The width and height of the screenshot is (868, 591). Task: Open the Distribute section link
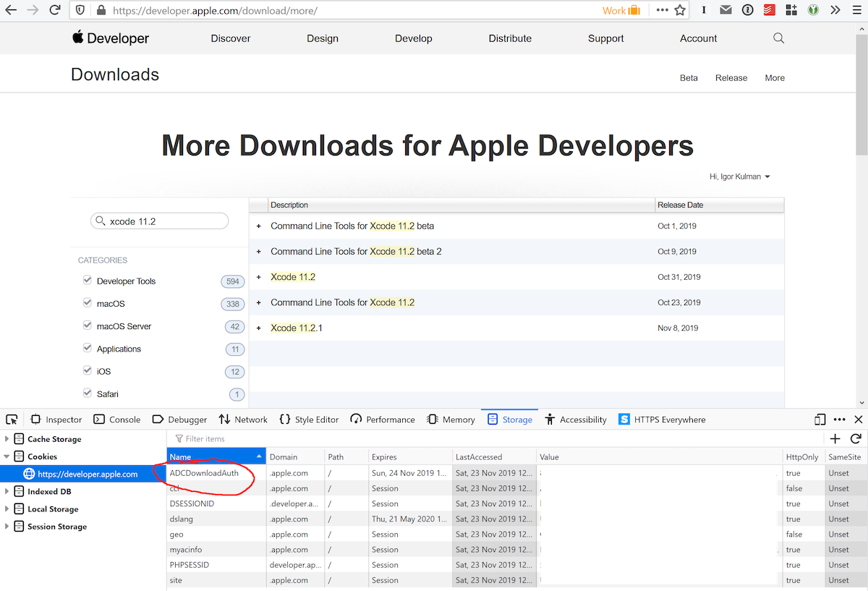click(x=510, y=38)
